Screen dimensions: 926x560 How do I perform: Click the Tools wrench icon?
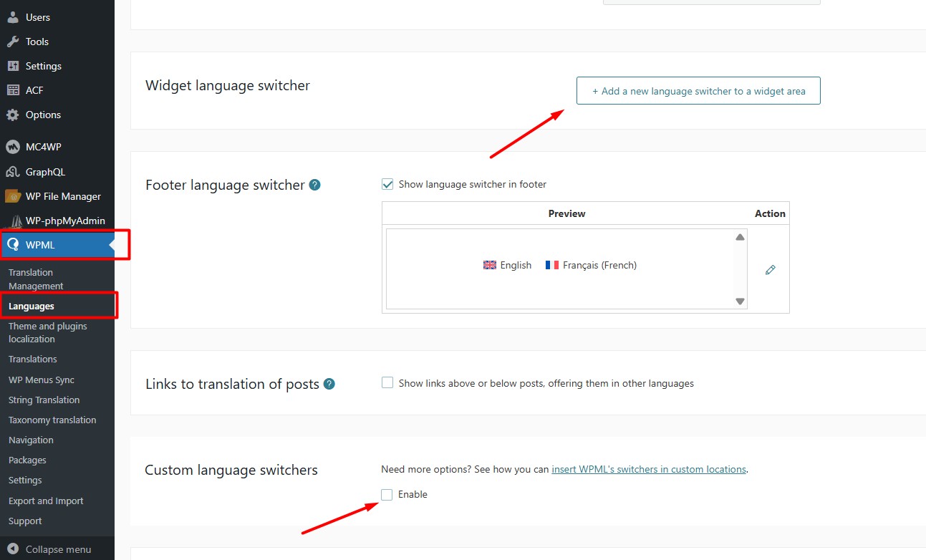[x=13, y=42]
